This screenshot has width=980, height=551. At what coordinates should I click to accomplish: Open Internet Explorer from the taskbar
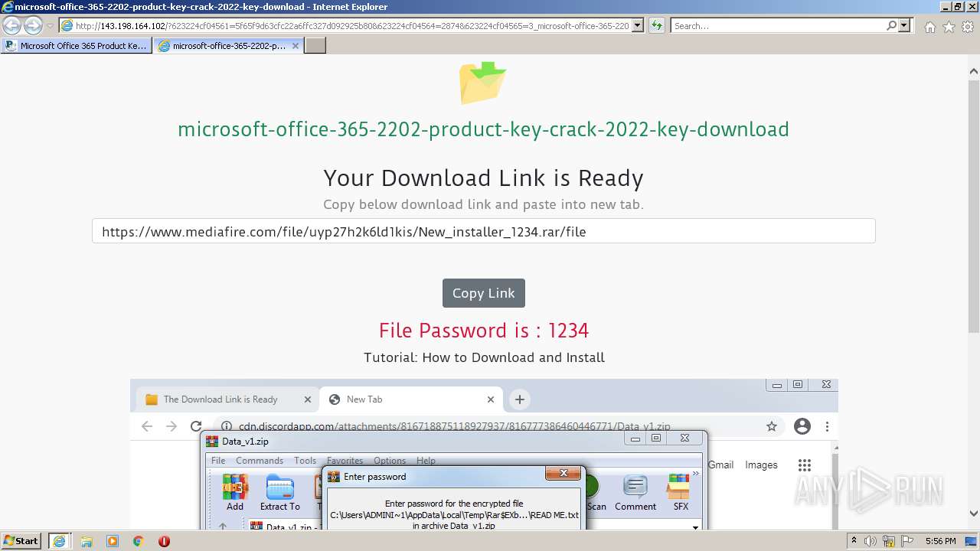tap(60, 541)
